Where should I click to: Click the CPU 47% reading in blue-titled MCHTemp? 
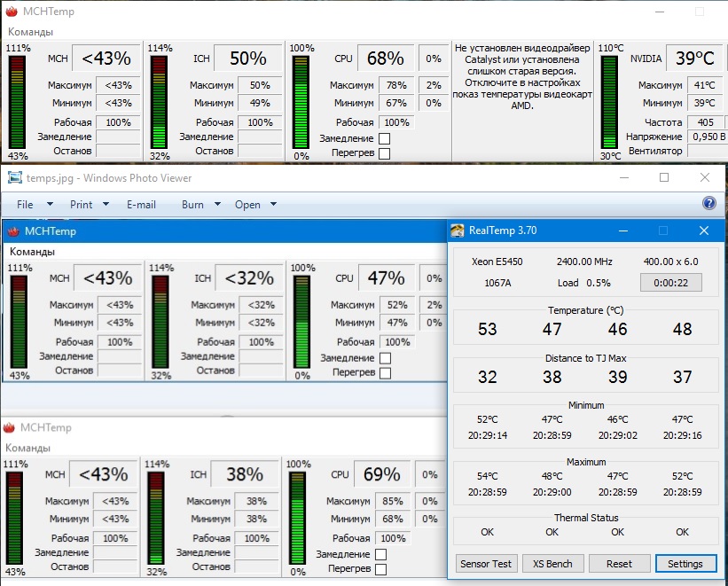point(386,277)
